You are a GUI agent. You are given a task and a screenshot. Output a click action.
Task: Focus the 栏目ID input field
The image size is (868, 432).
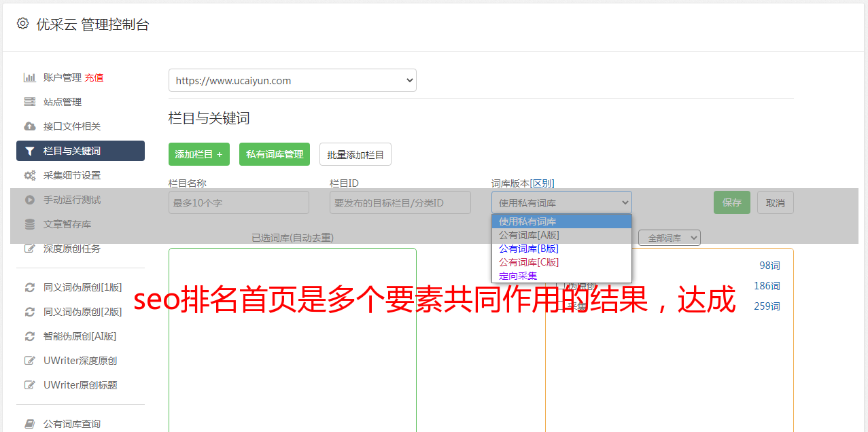pyautogui.click(x=400, y=202)
